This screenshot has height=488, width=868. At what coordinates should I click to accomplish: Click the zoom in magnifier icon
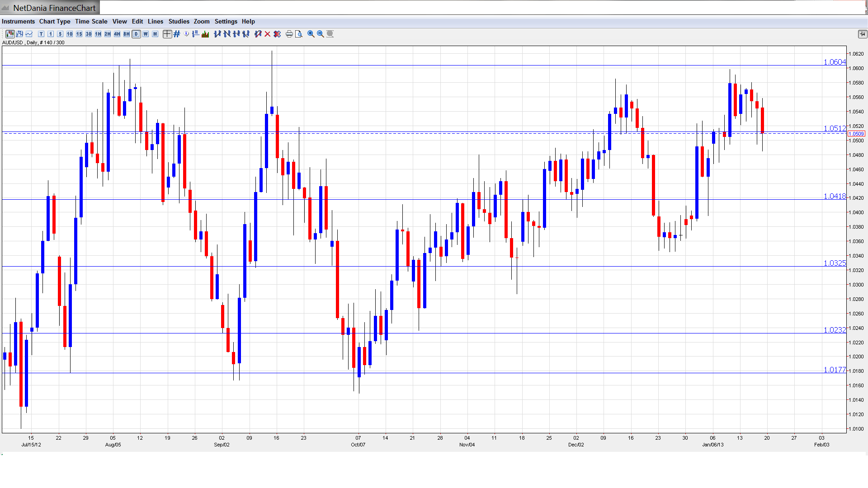pos(311,34)
